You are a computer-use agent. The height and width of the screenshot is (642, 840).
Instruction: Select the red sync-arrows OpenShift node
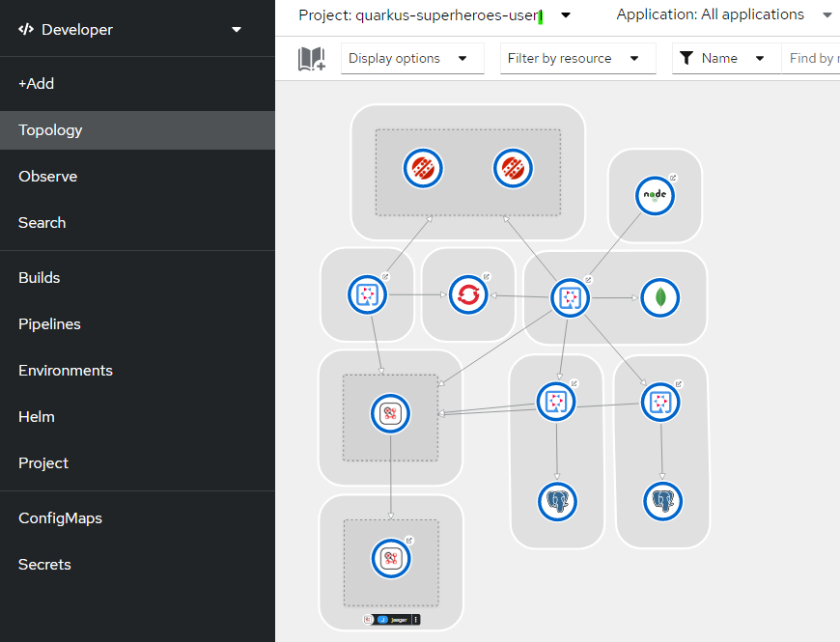click(x=468, y=294)
